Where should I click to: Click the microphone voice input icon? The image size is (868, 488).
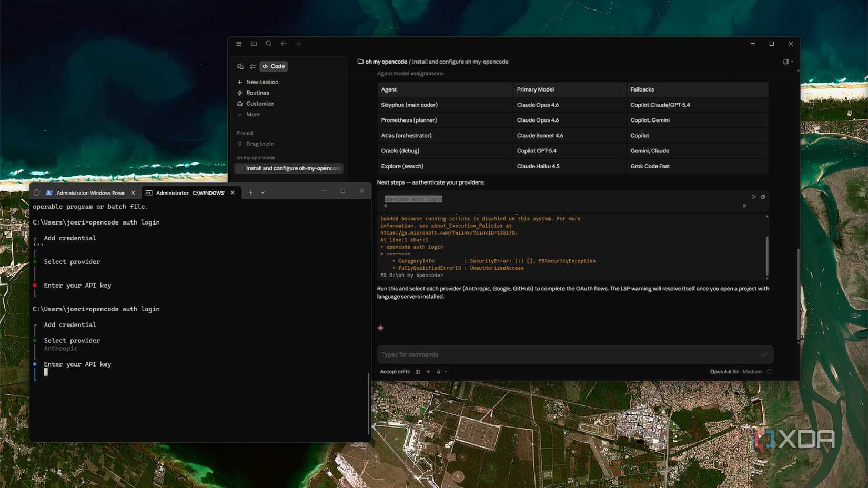pos(438,372)
